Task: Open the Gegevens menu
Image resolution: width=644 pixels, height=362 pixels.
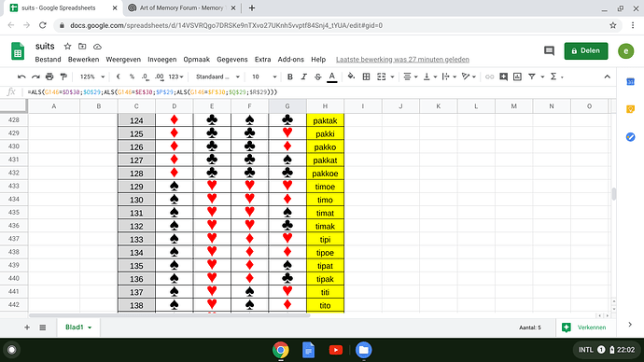Action: (x=232, y=60)
